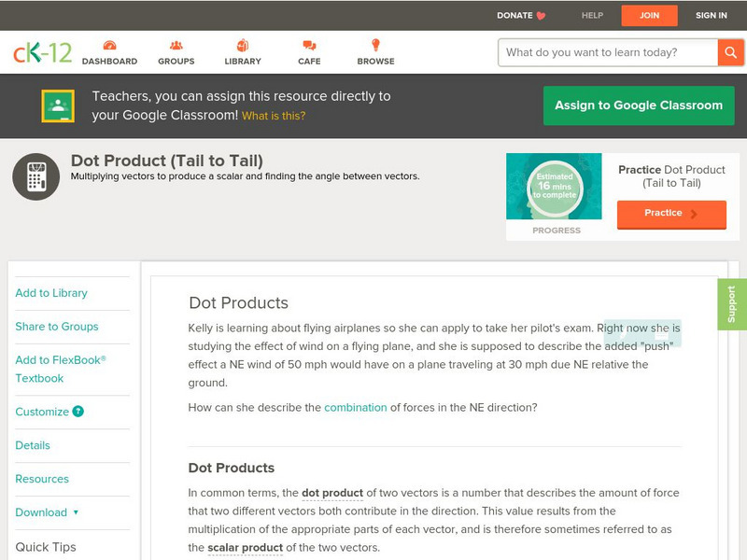
Task: Start the orange Practice button
Action: [x=671, y=214]
